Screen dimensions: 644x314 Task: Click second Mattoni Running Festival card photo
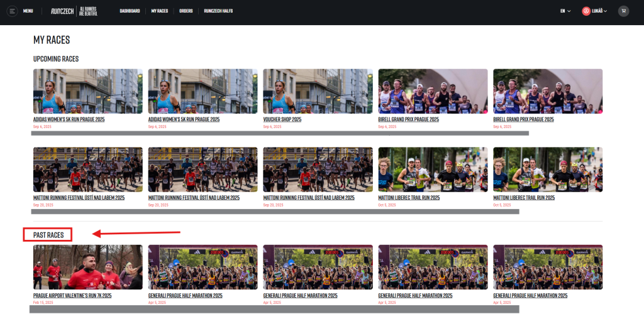(x=203, y=170)
